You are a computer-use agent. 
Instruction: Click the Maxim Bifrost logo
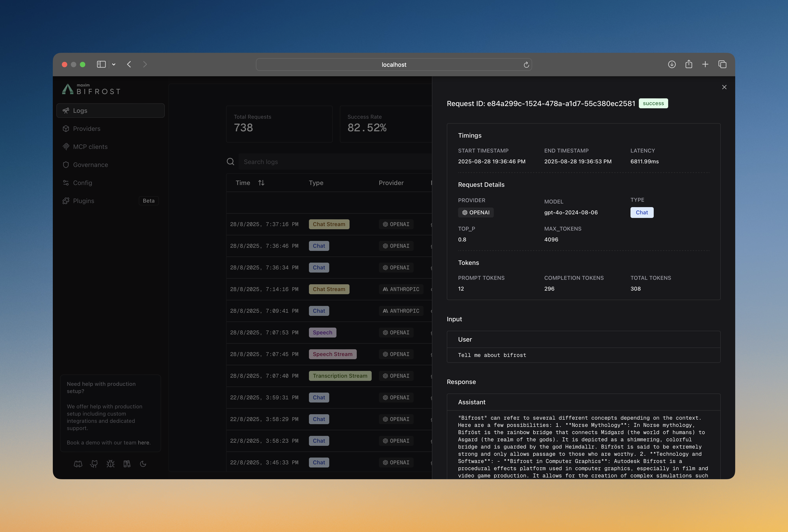click(x=90, y=89)
